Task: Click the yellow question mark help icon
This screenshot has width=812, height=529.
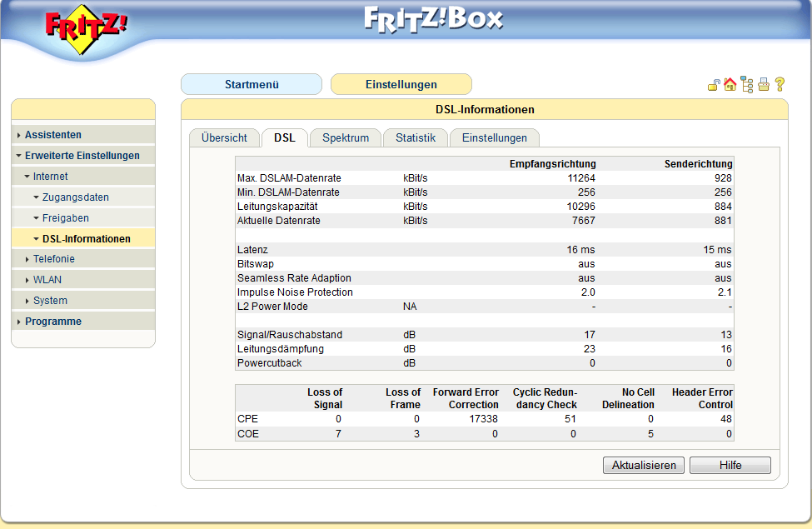Action: click(x=780, y=84)
